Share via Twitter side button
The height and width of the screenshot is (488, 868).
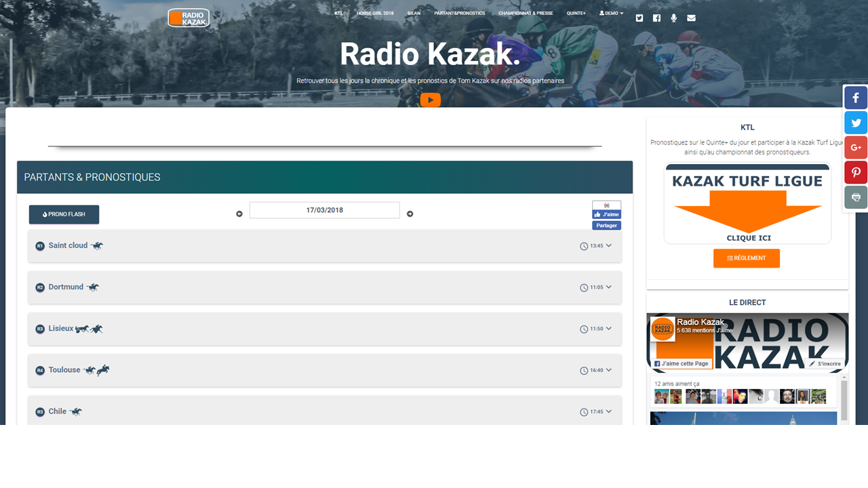click(856, 123)
